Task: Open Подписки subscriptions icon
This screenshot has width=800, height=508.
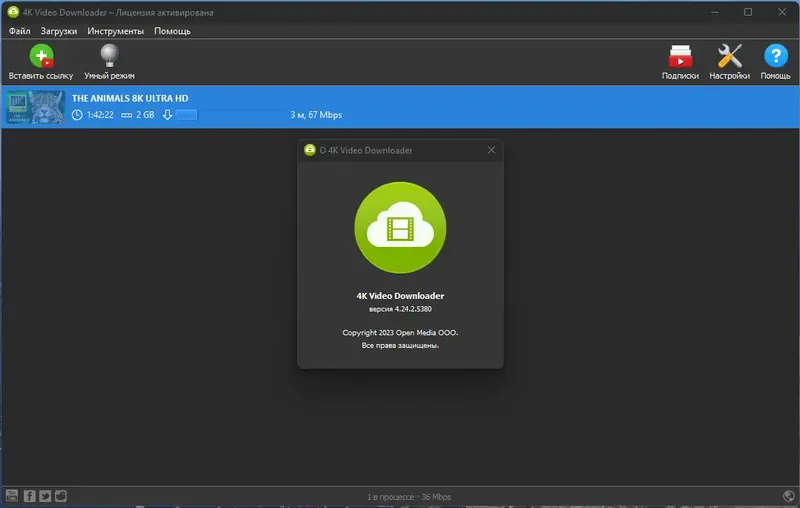Action: [680, 56]
